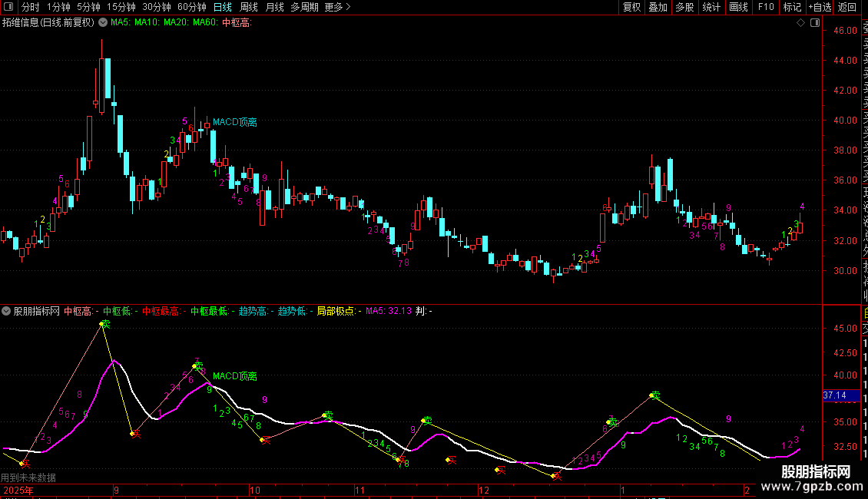Expand the 股朋指标网 sub-indicator dropdown
This screenshot has width=868, height=499.
pos(7,312)
